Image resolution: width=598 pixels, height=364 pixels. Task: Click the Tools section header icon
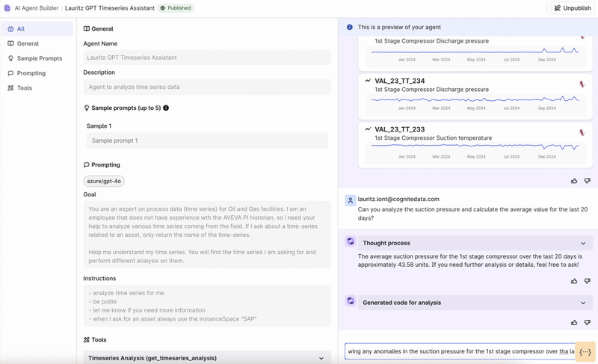click(x=87, y=339)
